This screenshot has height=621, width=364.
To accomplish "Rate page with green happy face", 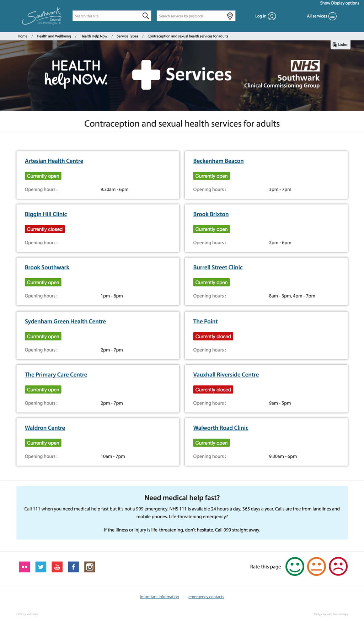I will pos(295,566).
